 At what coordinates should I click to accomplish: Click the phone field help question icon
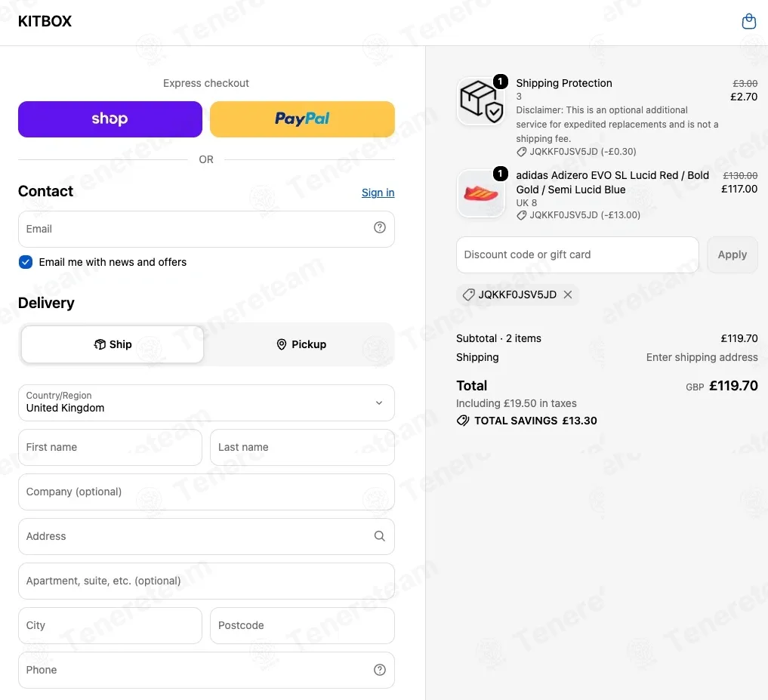[380, 670]
